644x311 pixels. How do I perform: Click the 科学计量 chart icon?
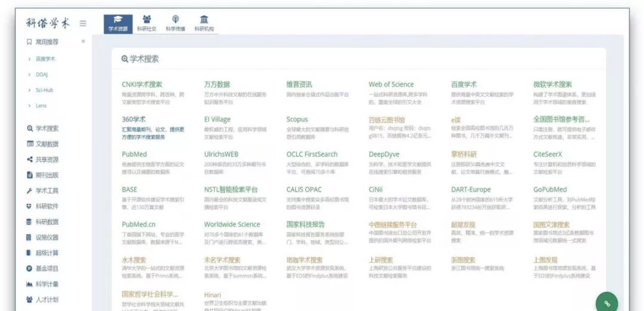point(30,284)
